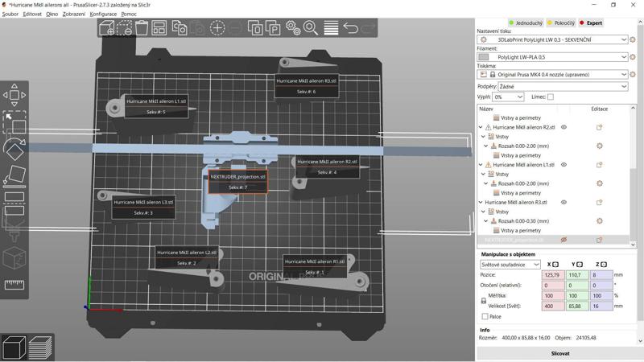
Task: Click edit icon for Hurricane MkII aileron L1.stl
Action: (x=599, y=165)
